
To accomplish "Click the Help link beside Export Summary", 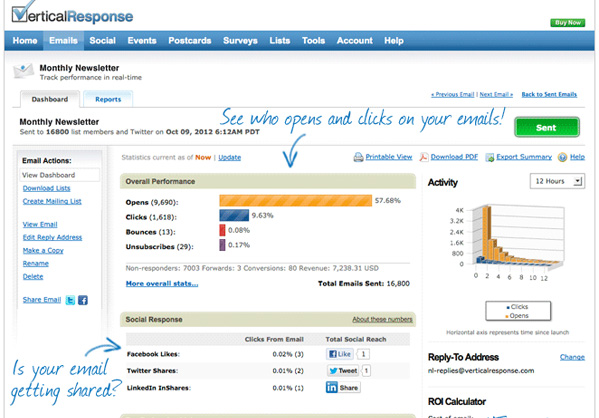I will [x=577, y=157].
